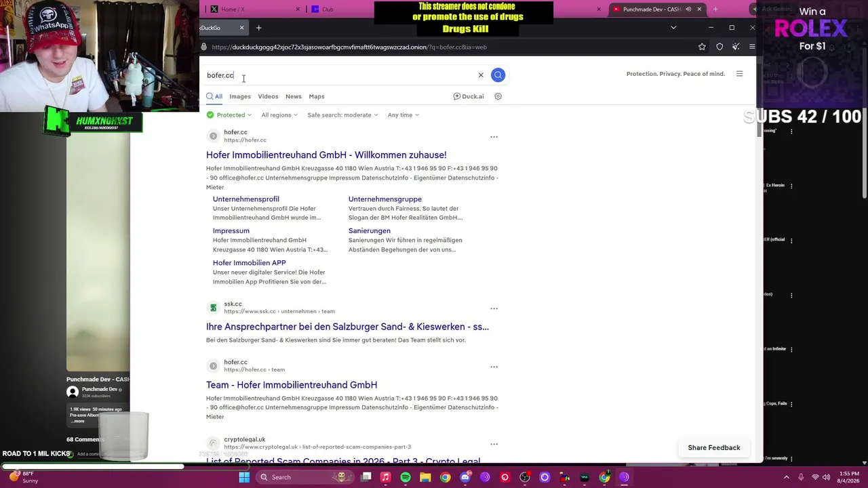Image resolution: width=868 pixels, height=488 pixels.
Task: Bookmark this page with the star
Action: 702,47
